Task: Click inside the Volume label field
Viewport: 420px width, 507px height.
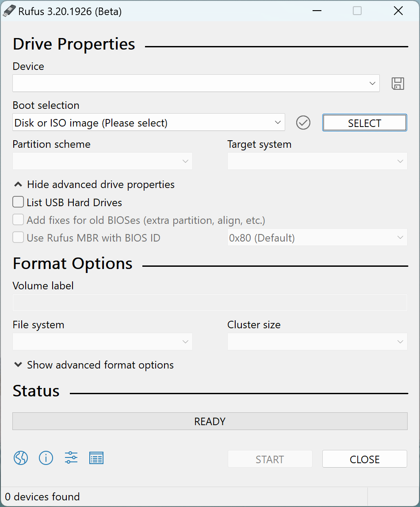Action: [x=210, y=302]
